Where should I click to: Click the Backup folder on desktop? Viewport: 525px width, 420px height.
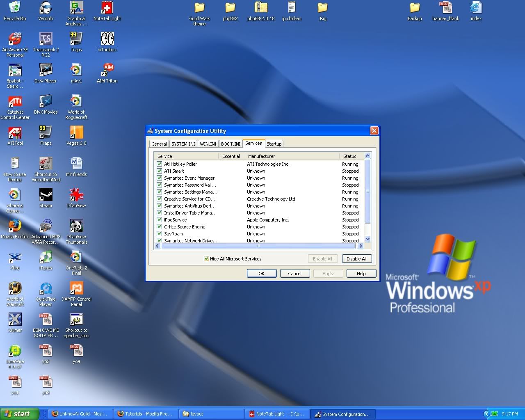pos(415,11)
